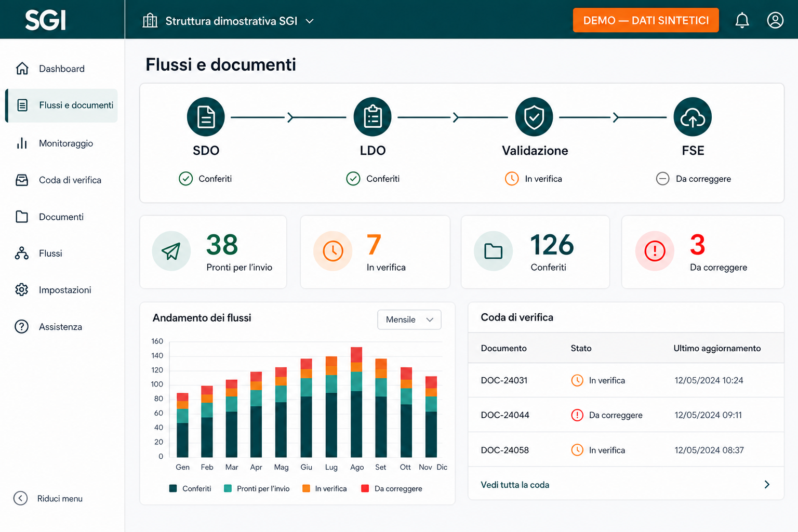Click the SGI logo
The width and height of the screenshot is (798, 532).
tap(46, 20)
